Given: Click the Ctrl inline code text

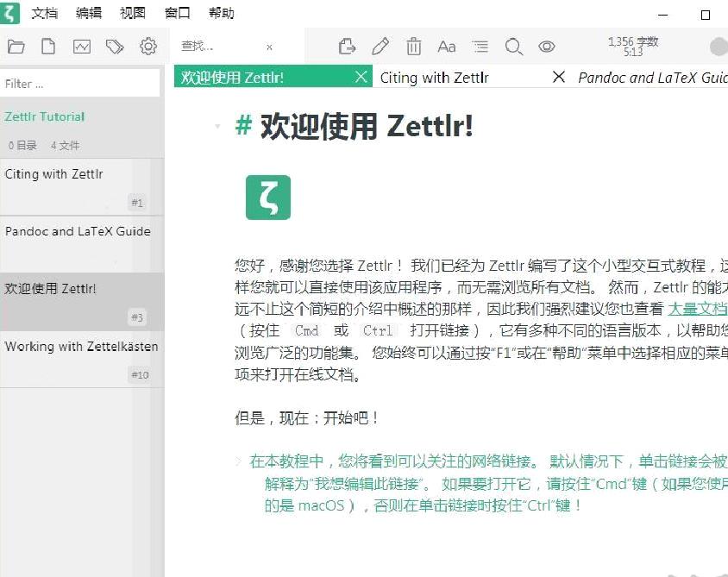Looking at the screenshot, I should point(378,330).
